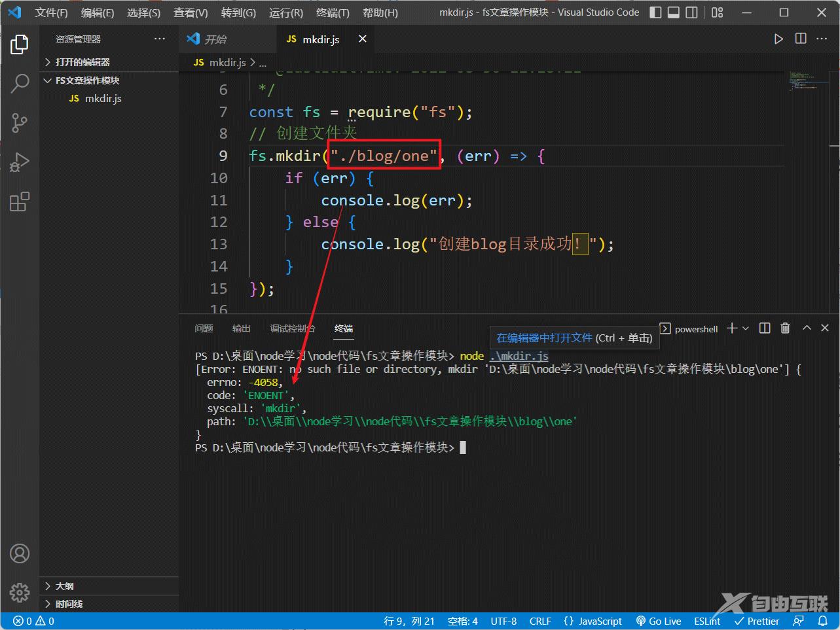Click the .\mkdir.js link in terminal
Screen dimensions: 840x630
[519, 356]
